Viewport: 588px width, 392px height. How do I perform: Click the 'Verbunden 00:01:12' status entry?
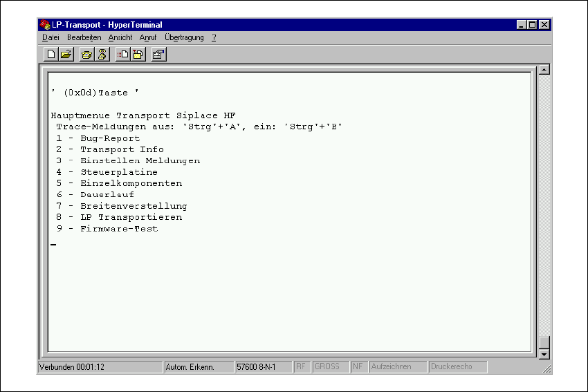tap(100, 367)
